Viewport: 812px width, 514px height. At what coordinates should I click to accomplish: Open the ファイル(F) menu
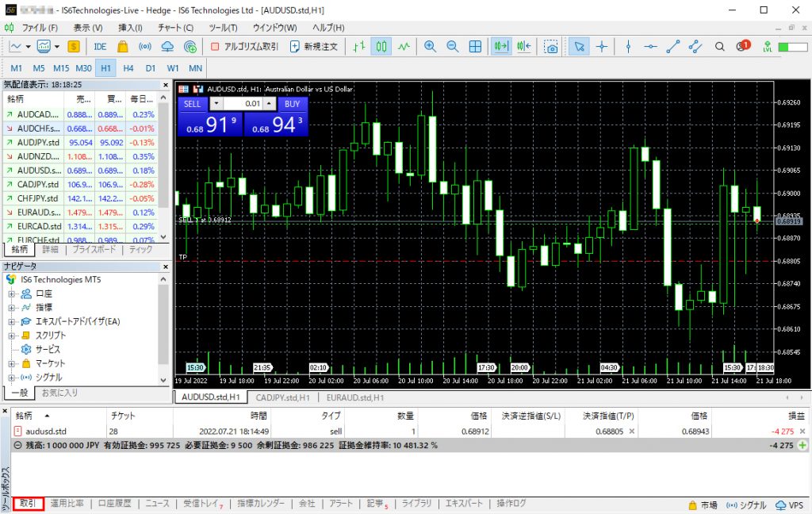pos(40,28)
